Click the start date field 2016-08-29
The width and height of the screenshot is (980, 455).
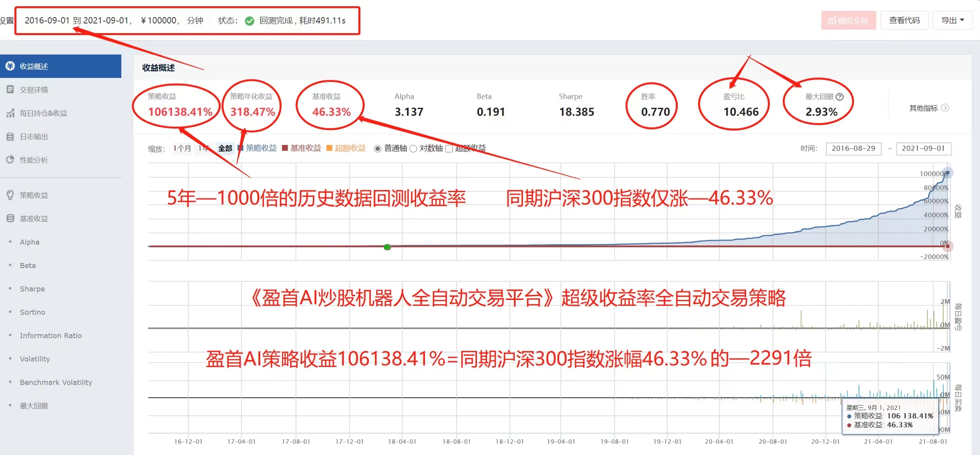click(853, 148)
